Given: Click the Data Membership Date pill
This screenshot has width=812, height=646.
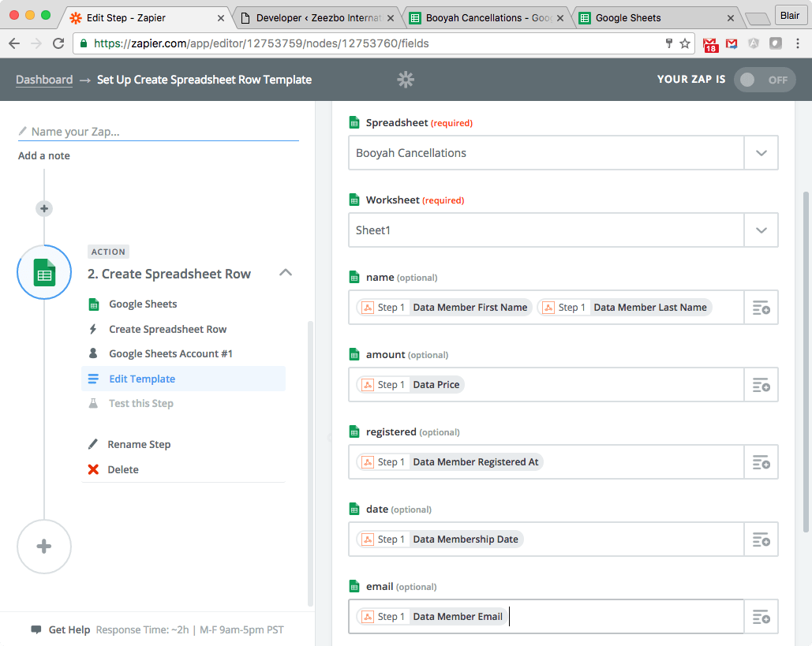Looking at the screenshot, I should point(440,540).
